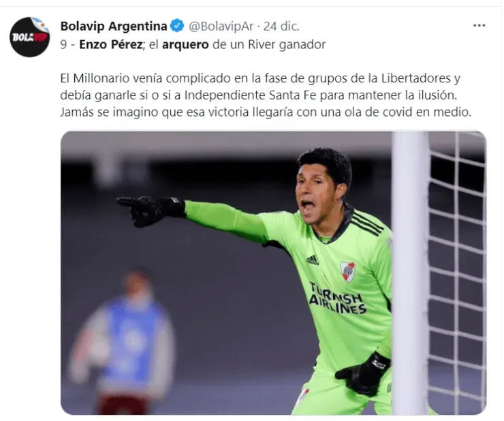The image size is (504, 421).
Task: Click the blue verified badge
Action: [177, 26]
